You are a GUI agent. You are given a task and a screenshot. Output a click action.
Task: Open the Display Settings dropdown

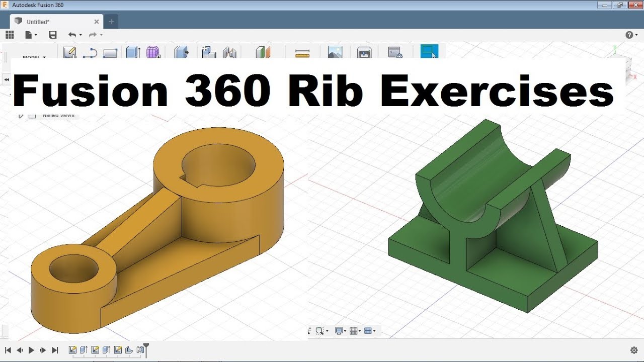click(x=340, y=331)
